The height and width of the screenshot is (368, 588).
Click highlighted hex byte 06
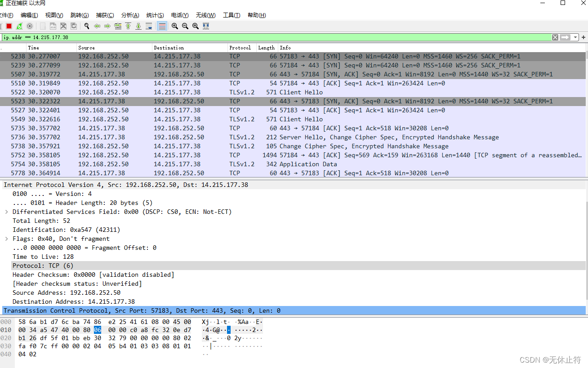click(98, 330)
